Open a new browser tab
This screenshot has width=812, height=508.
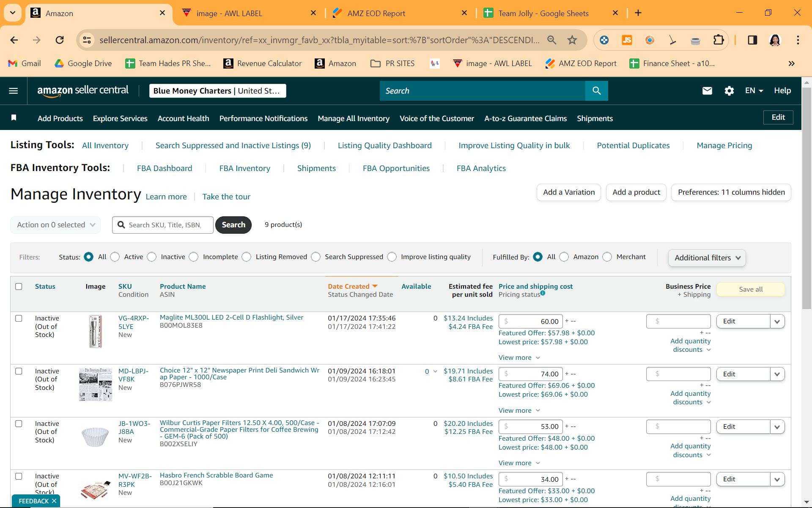click(638, 13)
